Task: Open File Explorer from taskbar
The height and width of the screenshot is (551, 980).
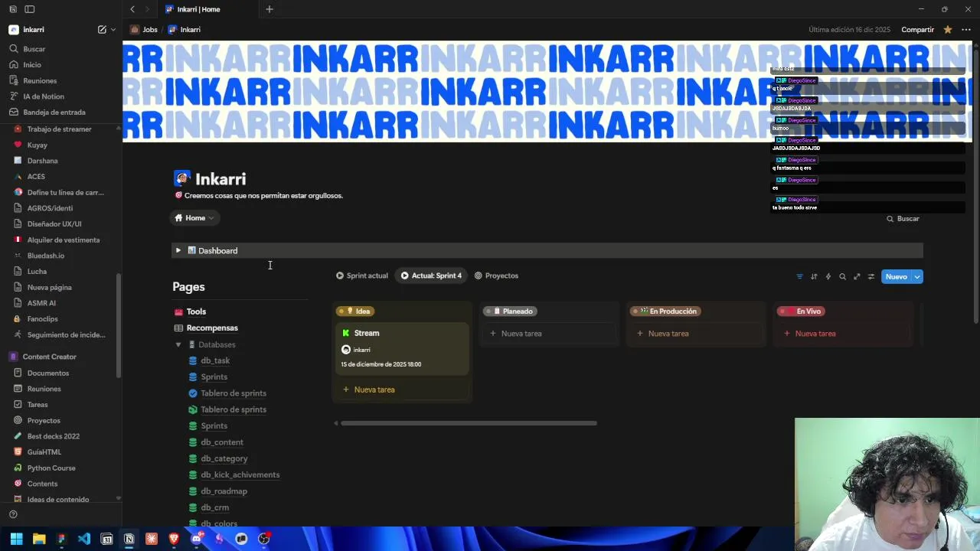Action: [x=39, y=539]
